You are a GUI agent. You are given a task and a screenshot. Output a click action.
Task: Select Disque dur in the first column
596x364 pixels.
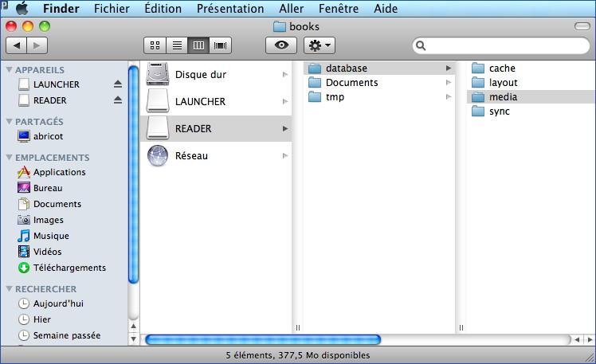click(x=216, y=74)
